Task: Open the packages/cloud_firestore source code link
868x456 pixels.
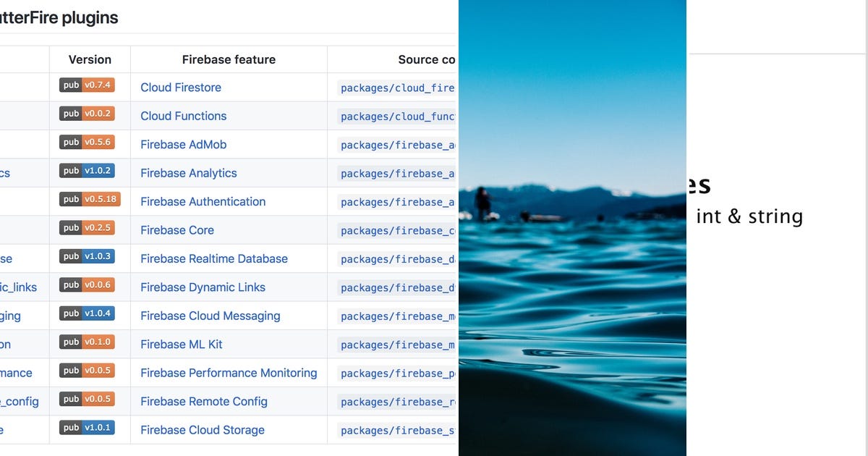Action: click(x=394, y=88)
